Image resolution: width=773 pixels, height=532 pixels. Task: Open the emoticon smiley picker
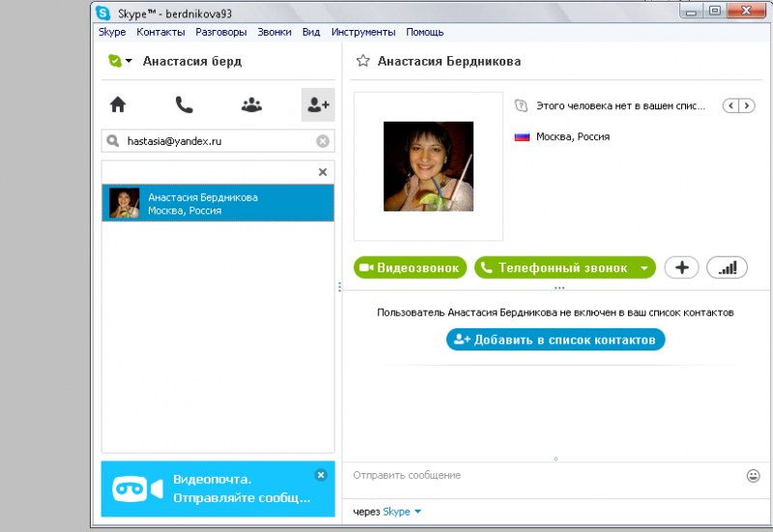(x=753, y=476)
